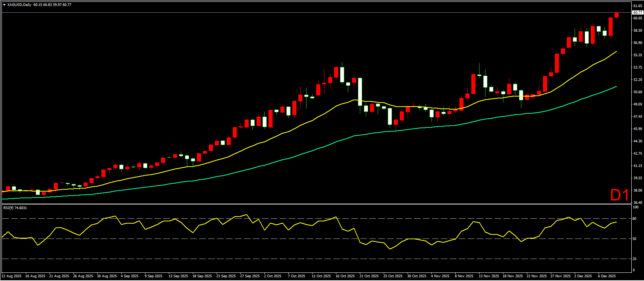Click the RSI 20 level scale label

tap(634, 259)
